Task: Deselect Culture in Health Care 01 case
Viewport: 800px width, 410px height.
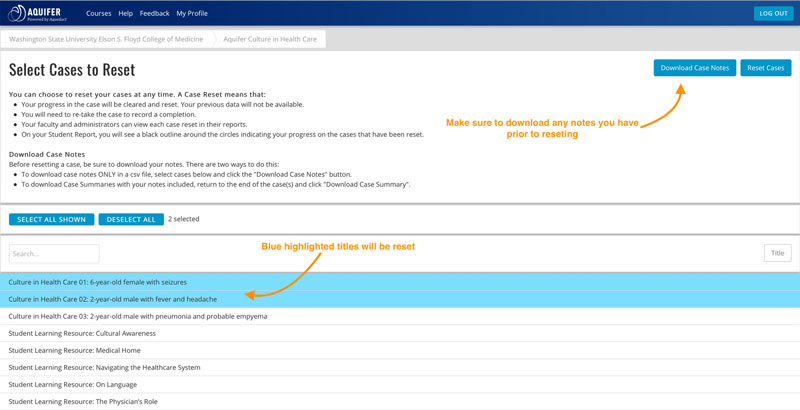Action: coord(98,282)
